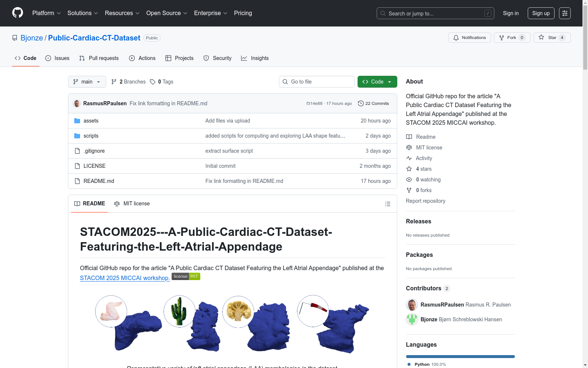The width and height of the screenshot is (588, 368).
Task: Click the star icon beside 4 stars
Action: click(409, 169)
